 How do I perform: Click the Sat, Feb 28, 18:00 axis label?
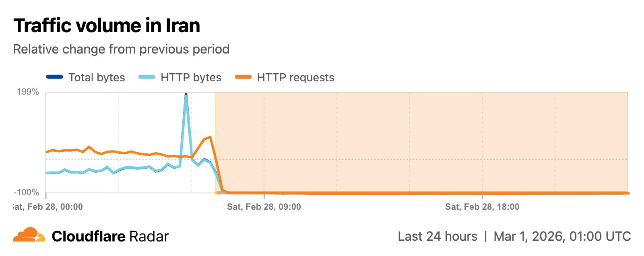(x=482, y=207)
